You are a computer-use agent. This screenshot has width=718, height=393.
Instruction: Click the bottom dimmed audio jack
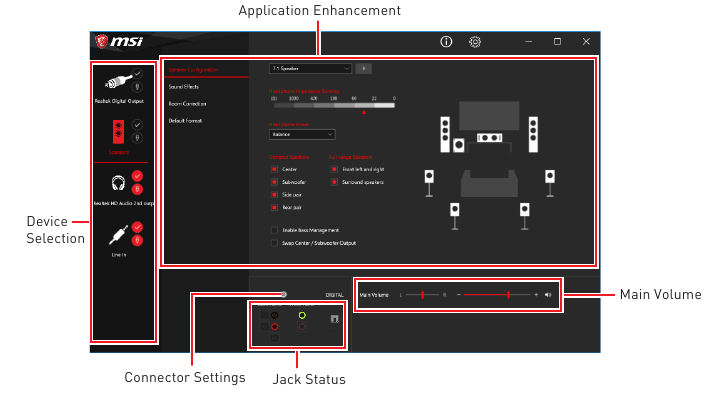(x=274, y=338)
